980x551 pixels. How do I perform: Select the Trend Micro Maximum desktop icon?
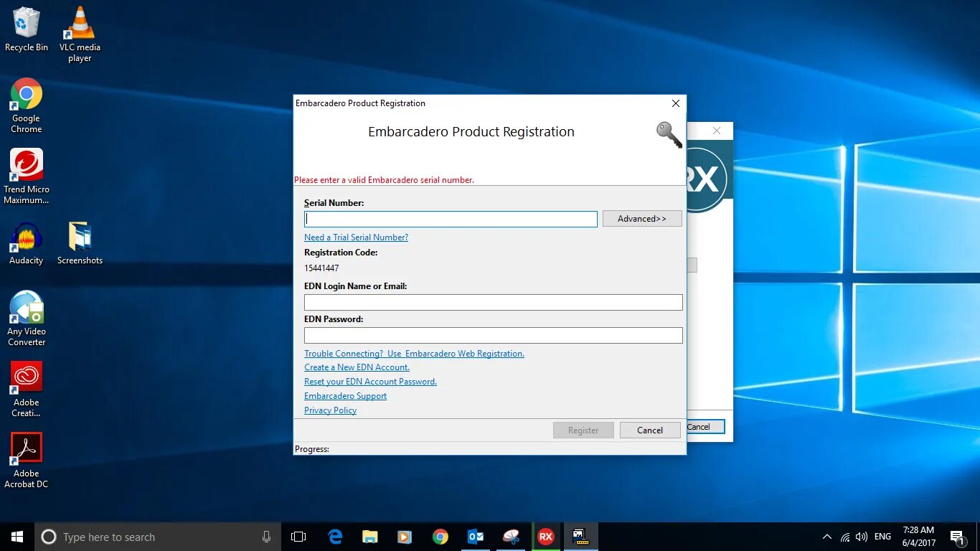point(27,176)
